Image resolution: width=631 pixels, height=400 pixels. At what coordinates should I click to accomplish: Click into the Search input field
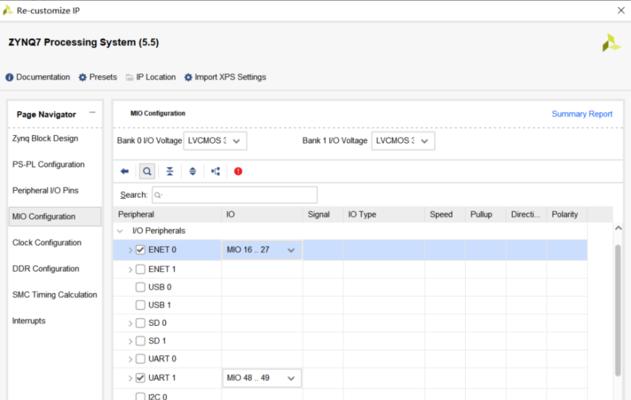235,195
